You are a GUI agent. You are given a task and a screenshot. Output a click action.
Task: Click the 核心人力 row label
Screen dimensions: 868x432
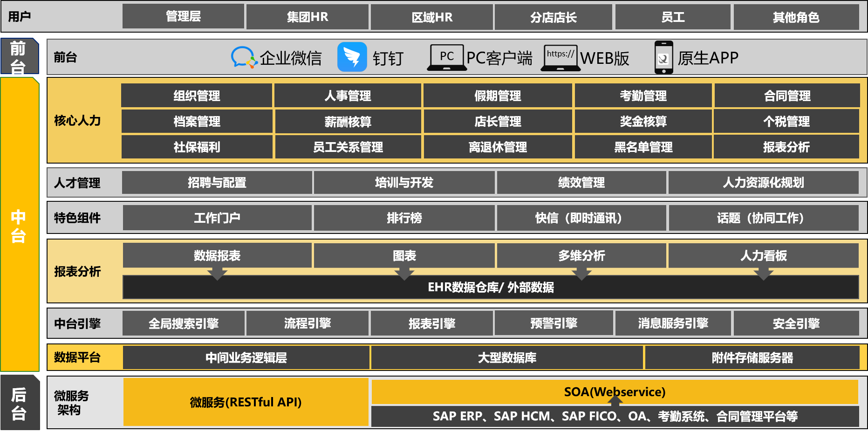click(77, 120)
